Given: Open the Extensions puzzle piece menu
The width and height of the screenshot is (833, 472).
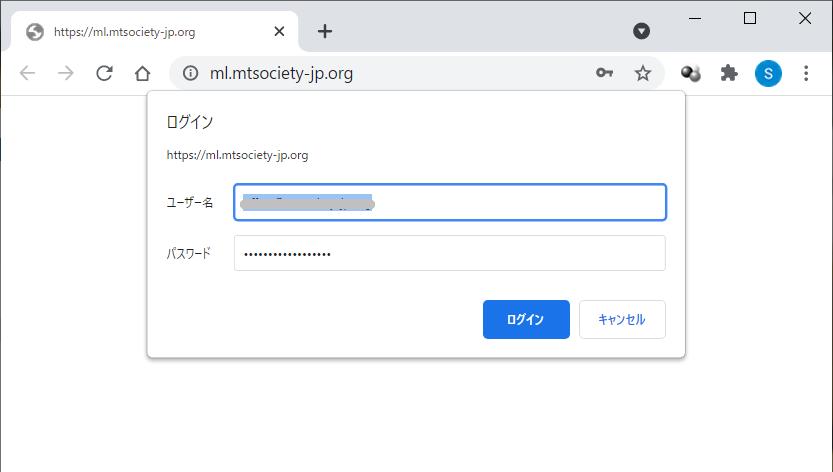Looking at the screenshot, I should point(729,73).
